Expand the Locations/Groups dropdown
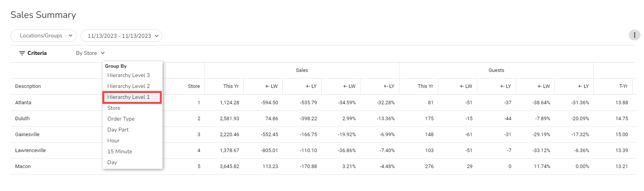This screenshot has height=191, width=644. 44,36
